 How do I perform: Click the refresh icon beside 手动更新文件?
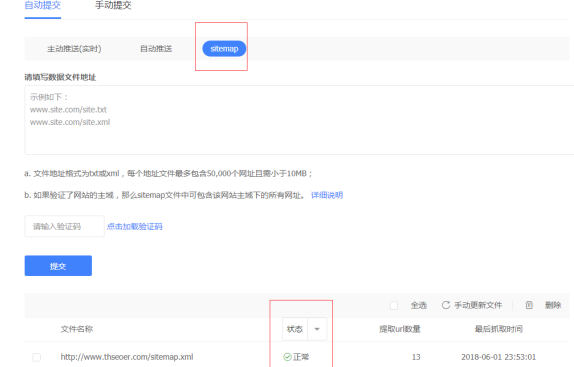(446, 305)
